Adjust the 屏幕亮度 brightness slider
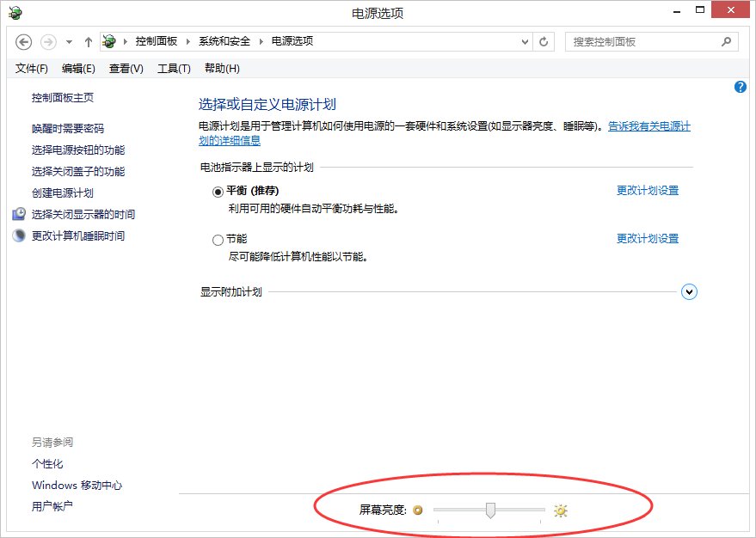This screenshot has width=756, height=538. [490, 510]
